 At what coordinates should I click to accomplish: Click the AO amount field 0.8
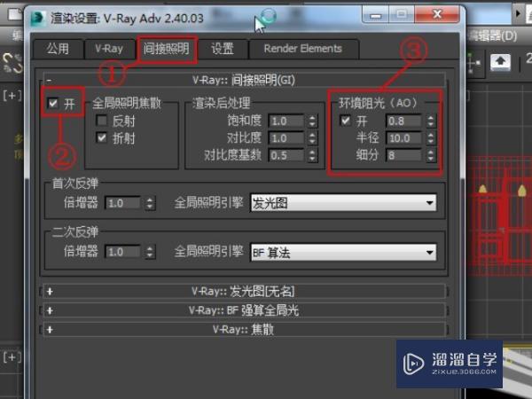pos(404,121)
